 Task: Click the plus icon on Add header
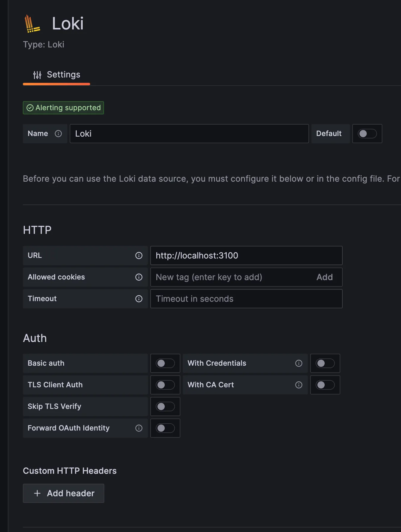click(37, 493)
